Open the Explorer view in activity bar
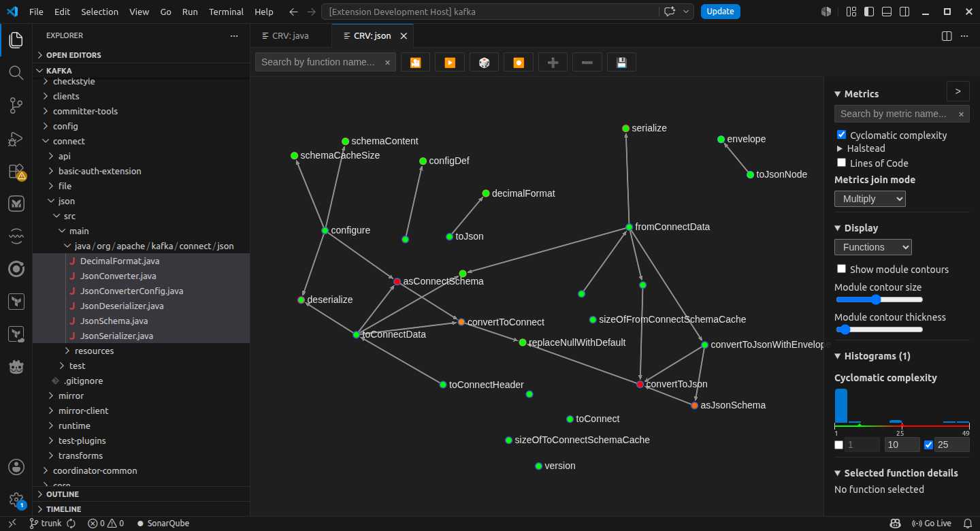This screenshot has width=980, height=531. (x=16, y=39)
